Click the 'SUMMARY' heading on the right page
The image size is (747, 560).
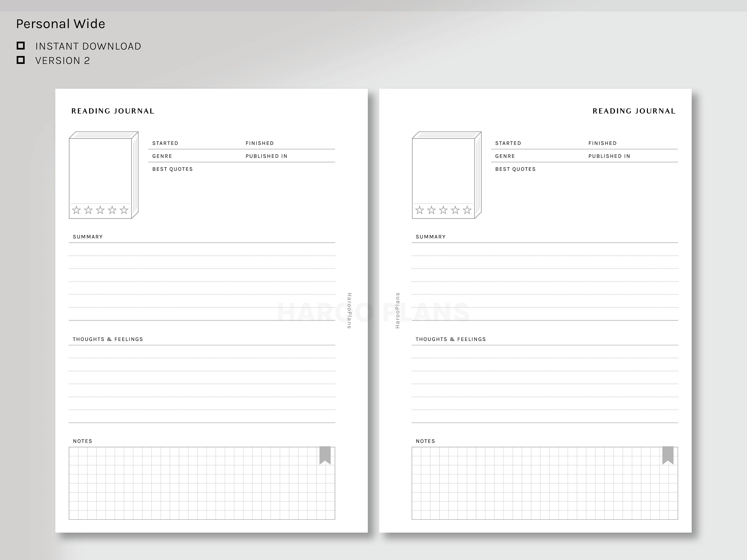(431, 237)
